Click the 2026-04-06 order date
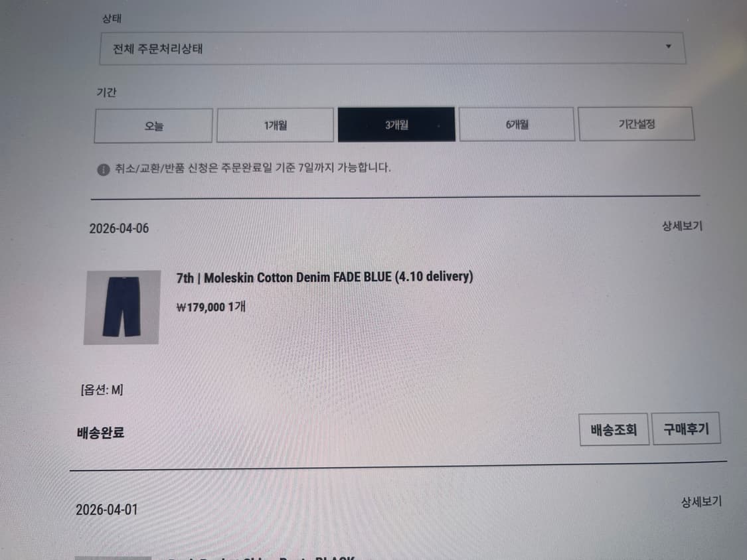This screenshot has width=747, height=560. coord(119,228)
